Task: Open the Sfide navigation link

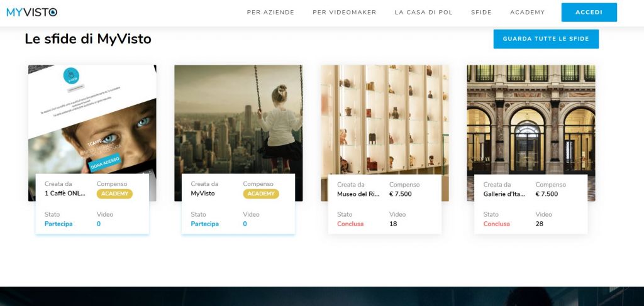Action: click(481, 13)
